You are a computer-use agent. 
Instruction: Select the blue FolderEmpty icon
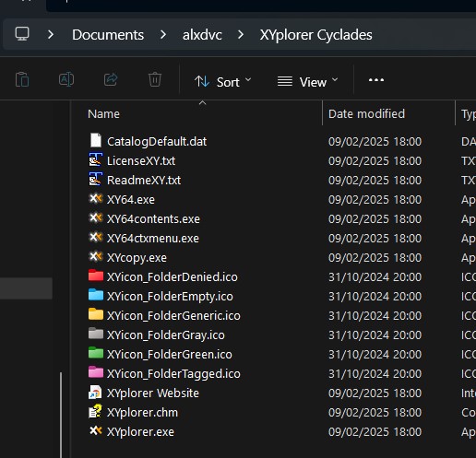[96, 295]
